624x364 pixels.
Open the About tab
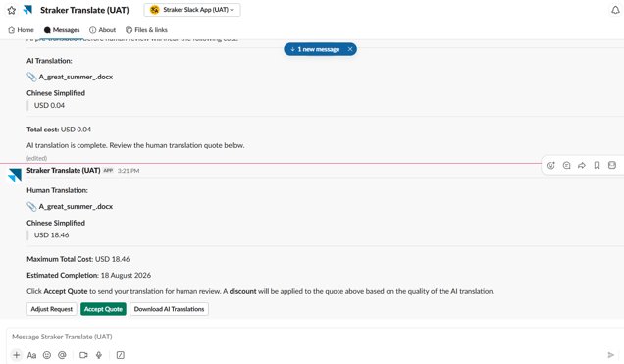pyautogui.click(x=103, y=30)
